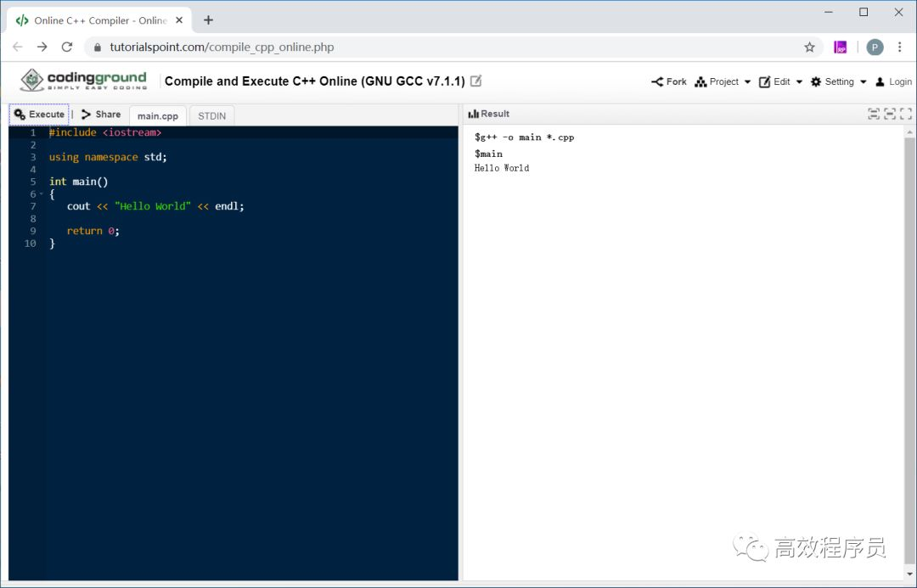Click the browser reload button

click(x=67, y=47)
